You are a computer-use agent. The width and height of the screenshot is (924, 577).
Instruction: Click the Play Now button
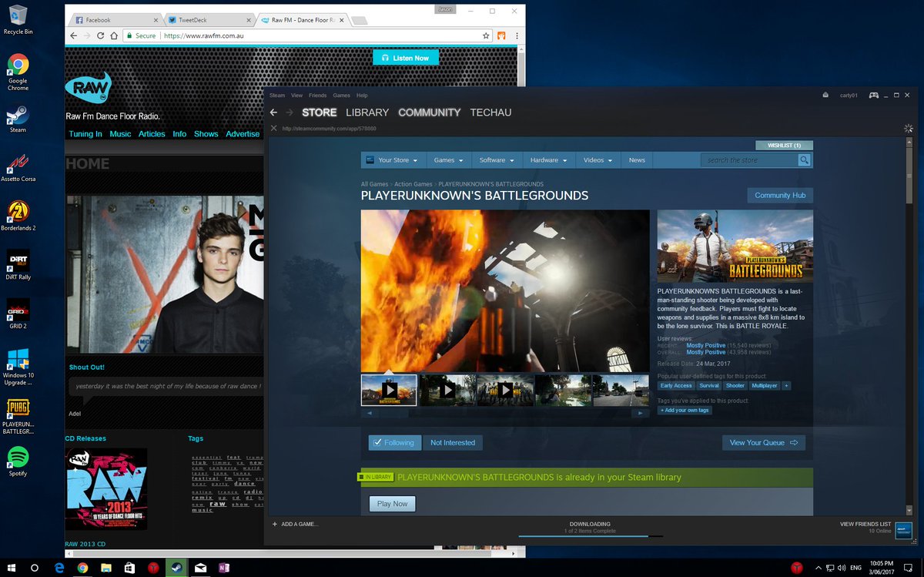click(393, 504)
